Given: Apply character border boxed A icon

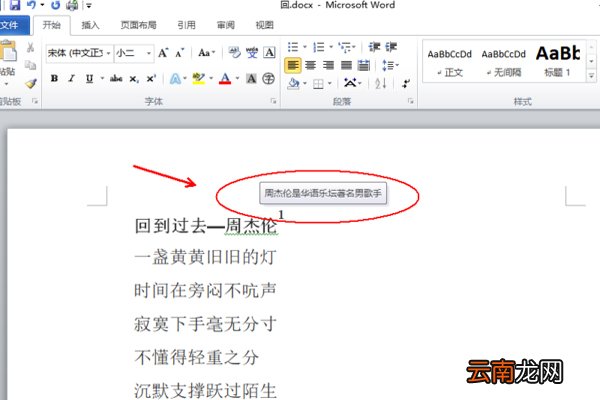Looking at the screenshot, I should coord(270,52).
